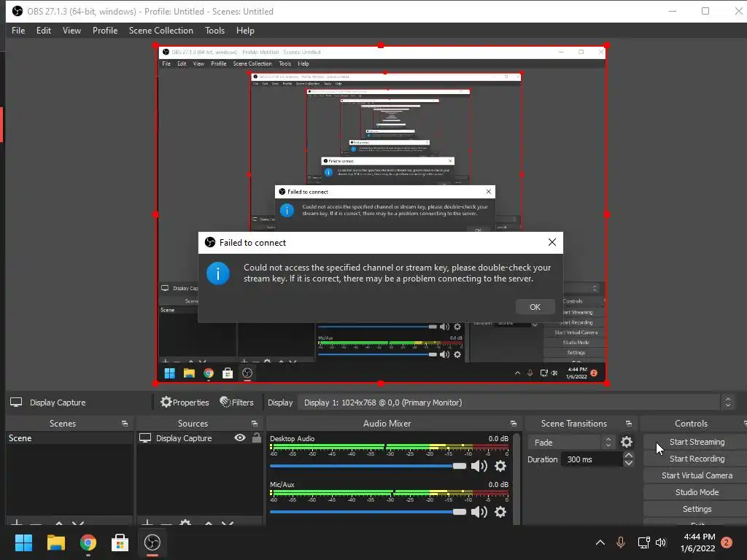Open Windows Start menu

point(23,542)
